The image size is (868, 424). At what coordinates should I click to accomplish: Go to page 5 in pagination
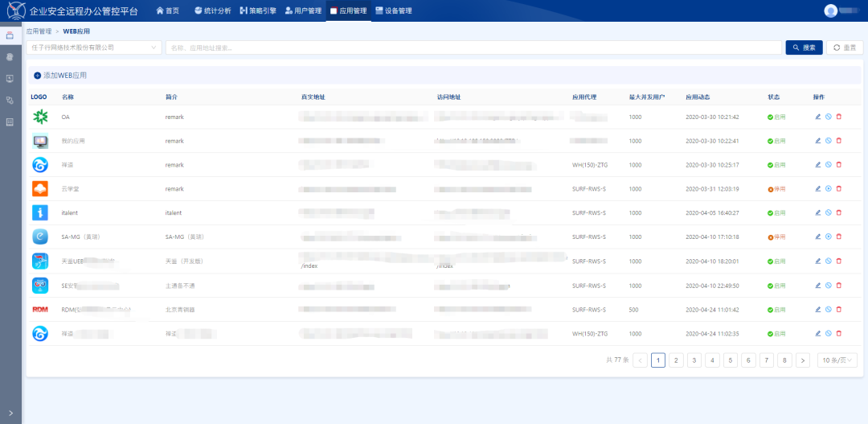[731, 360]
